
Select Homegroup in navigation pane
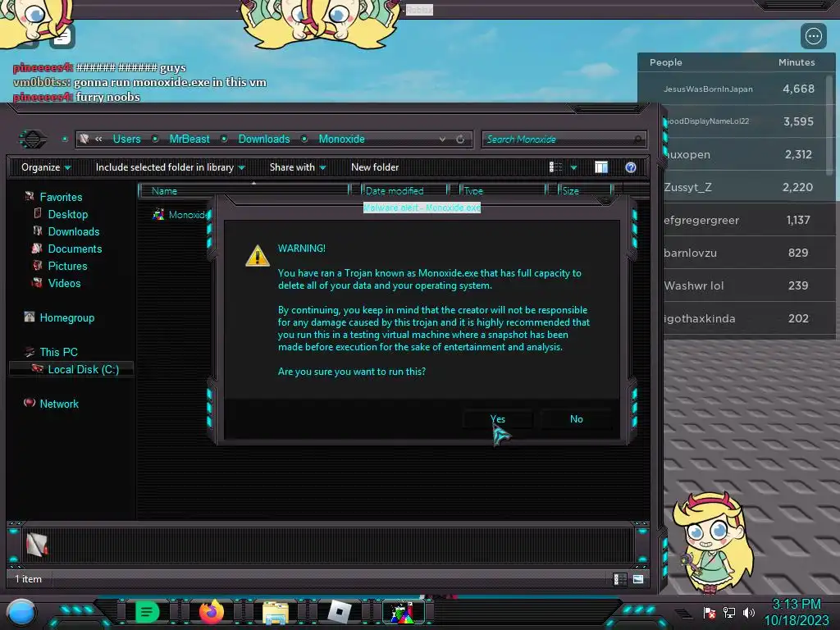[x=67, y=317]
